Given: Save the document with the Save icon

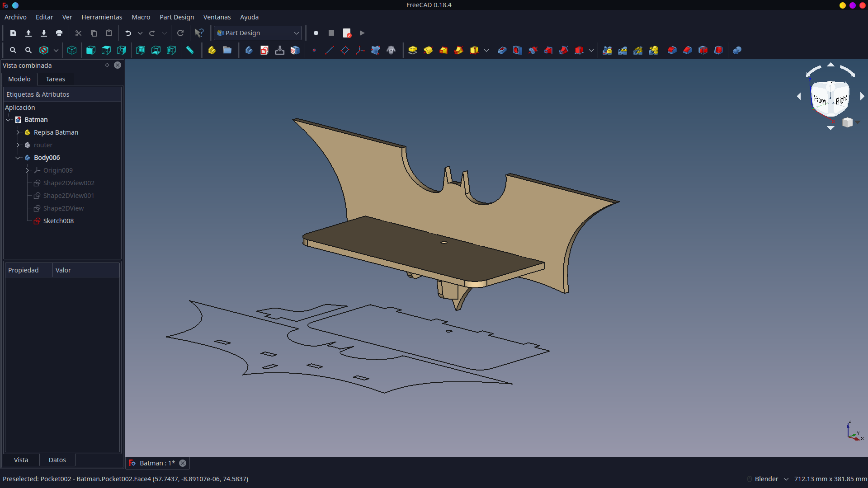Looking at the screenshot, I should click(x=44, y=33).
